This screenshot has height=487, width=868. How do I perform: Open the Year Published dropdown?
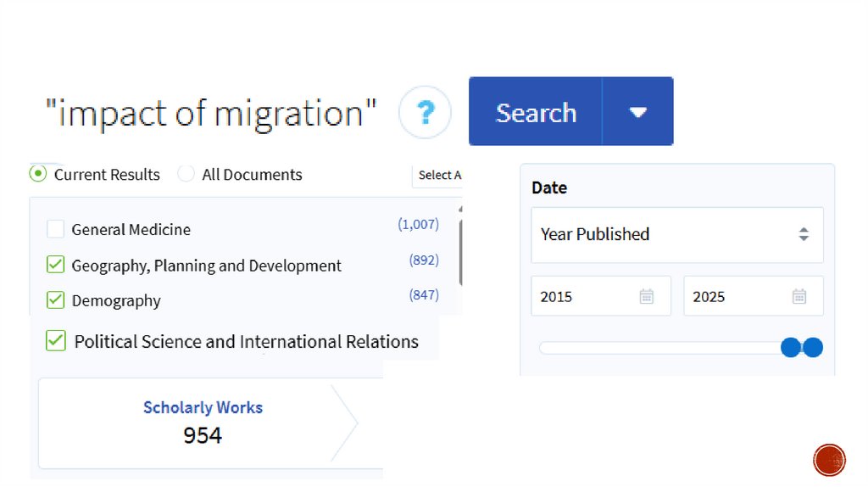coord(676,234)
